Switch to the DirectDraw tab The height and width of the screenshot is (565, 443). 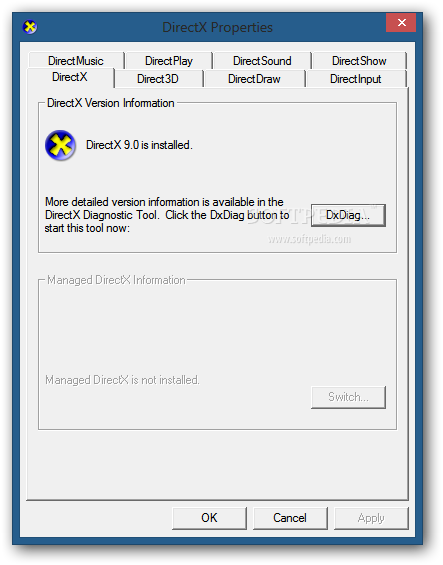pos(254,79)
